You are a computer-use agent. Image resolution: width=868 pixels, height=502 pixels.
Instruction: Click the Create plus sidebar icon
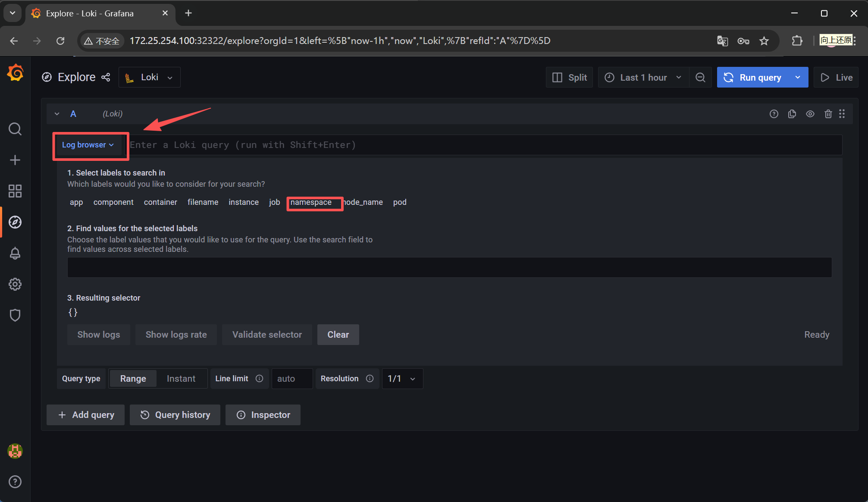pyautogui.click(x=15, y=160)
